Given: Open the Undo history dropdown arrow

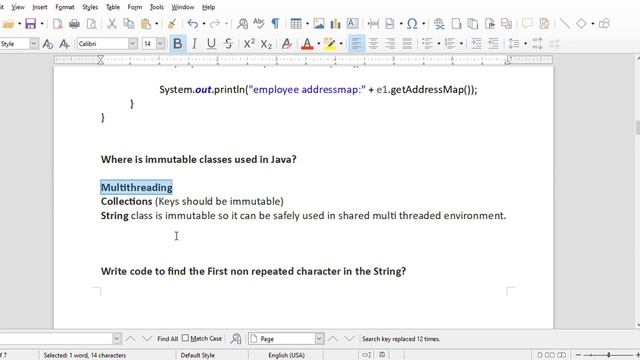Looking at the screenshot, I should coord(204,24).
